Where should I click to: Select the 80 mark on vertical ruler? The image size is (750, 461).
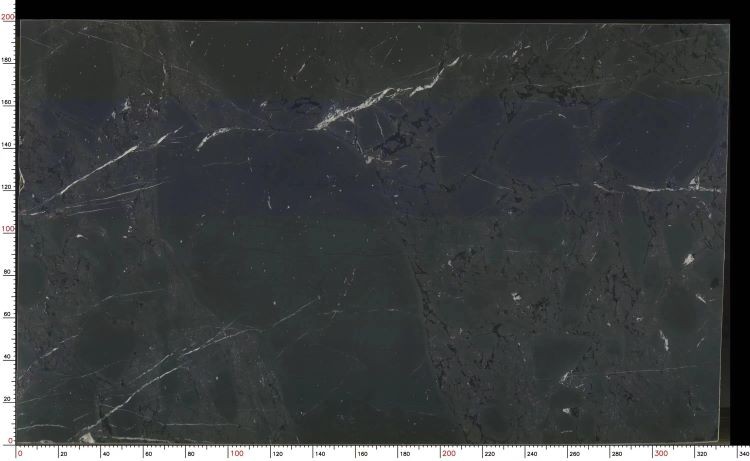coord(9,271)
